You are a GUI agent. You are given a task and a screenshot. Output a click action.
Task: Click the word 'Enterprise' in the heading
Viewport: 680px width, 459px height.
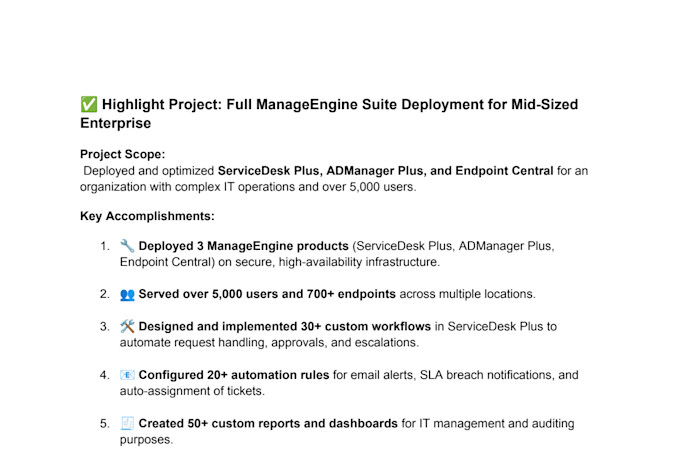[x=116, y=123]
